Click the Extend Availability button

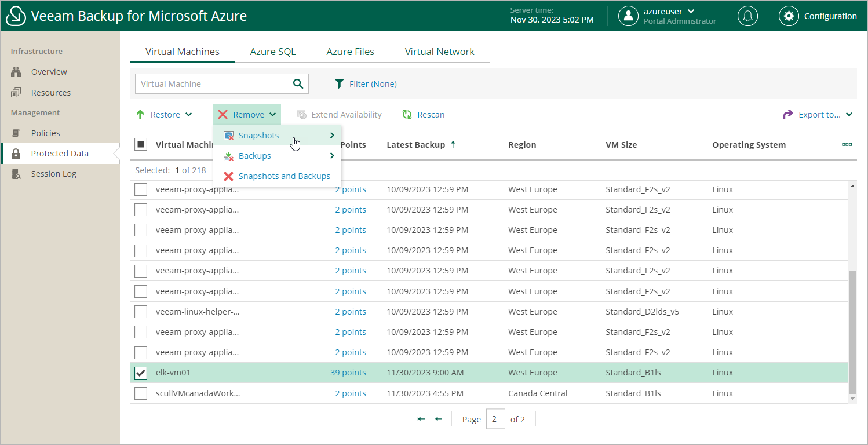(x=339, y=115)
